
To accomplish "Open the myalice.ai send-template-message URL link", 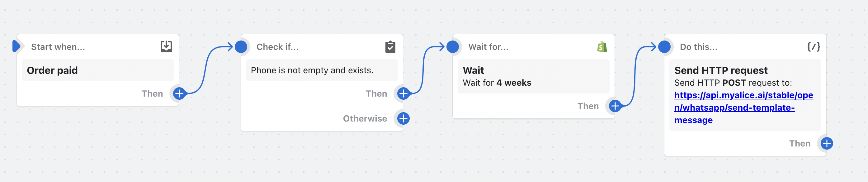I will point(743,108).
